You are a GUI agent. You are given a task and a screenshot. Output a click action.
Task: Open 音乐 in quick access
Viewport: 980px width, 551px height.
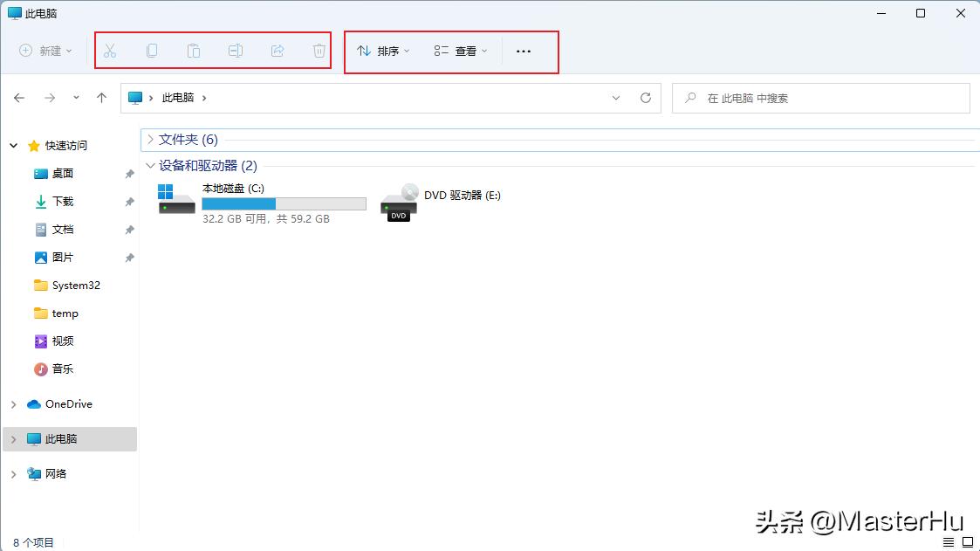click(x=63, y=369)
